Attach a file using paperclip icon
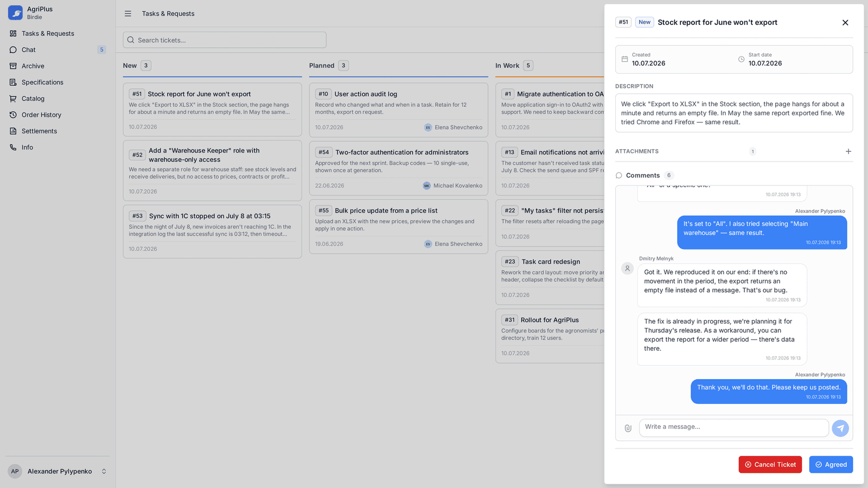The height and width of the screenshot is (488, 868). (628, 428)
